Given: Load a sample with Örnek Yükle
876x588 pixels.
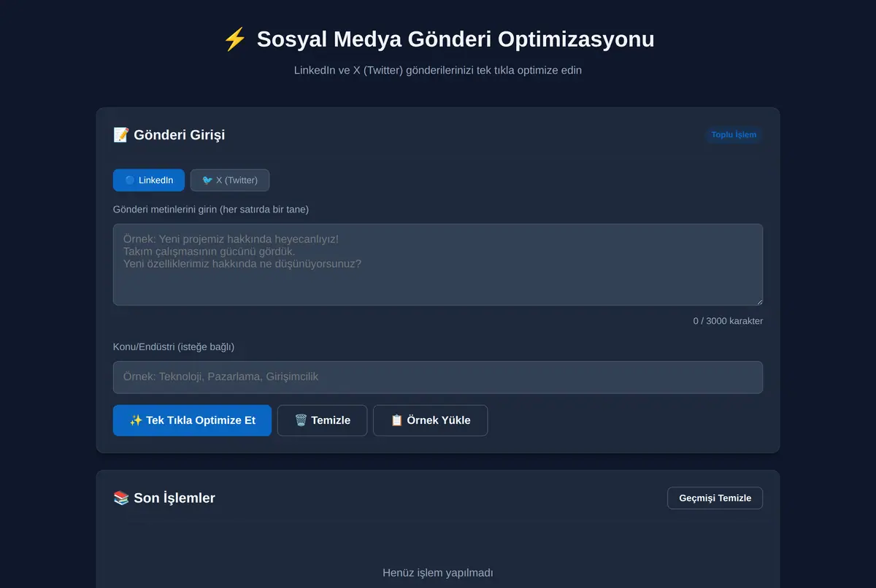Looking at the screenshot, I should click(430, 420).
